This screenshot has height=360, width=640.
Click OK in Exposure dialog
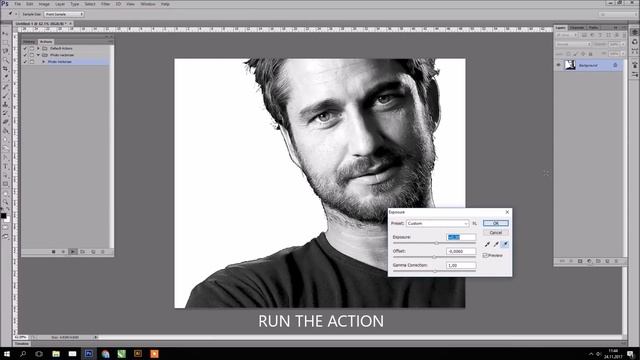click(496, 223)
